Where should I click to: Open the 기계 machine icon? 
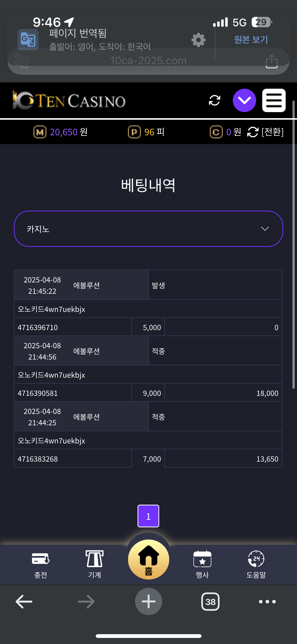94,564
